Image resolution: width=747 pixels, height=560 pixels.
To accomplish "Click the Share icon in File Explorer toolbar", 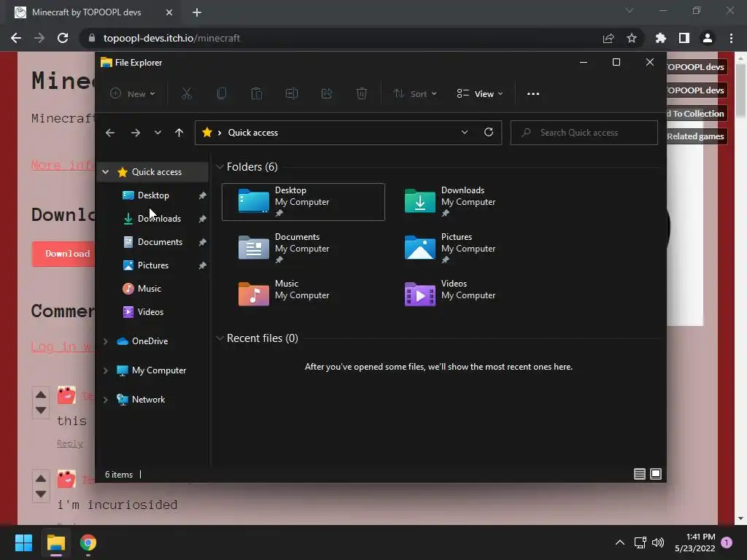I will 327,94.
